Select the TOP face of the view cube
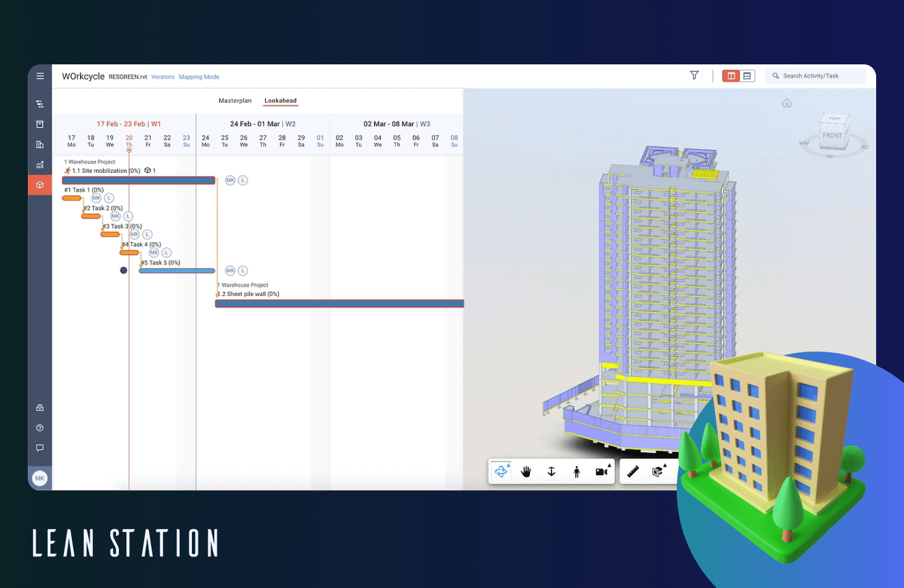Image resolution: width=904 pixels, height=588 pixels. (x=835, y=119)
